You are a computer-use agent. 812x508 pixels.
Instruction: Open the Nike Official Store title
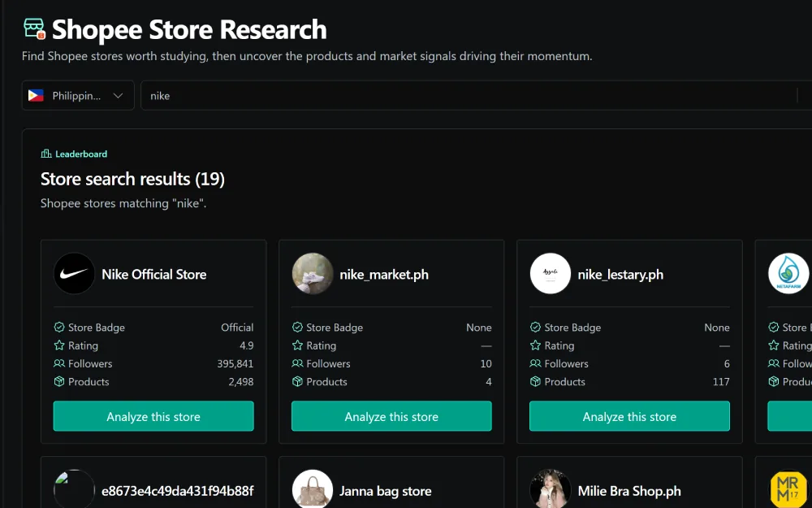(x=153, y=274)
